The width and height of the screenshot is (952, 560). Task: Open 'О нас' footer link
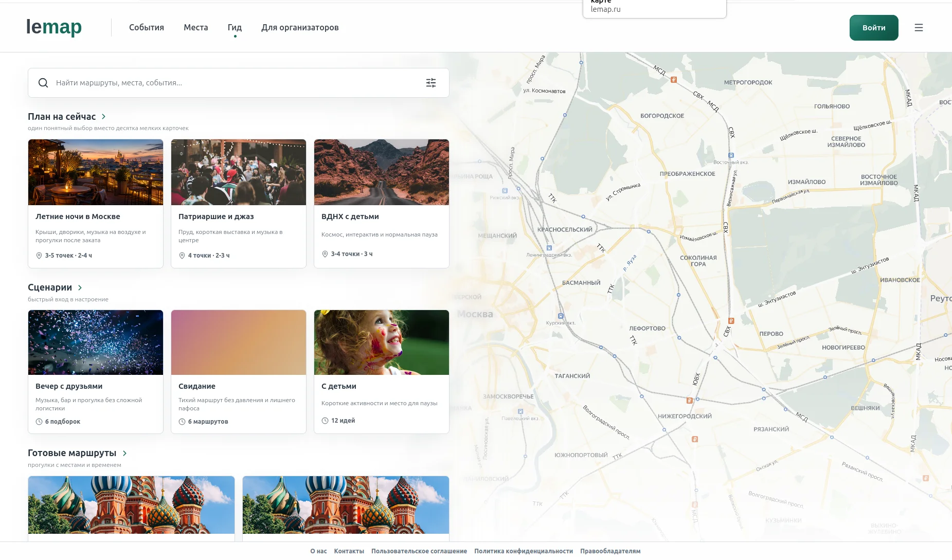click(318, 551)
